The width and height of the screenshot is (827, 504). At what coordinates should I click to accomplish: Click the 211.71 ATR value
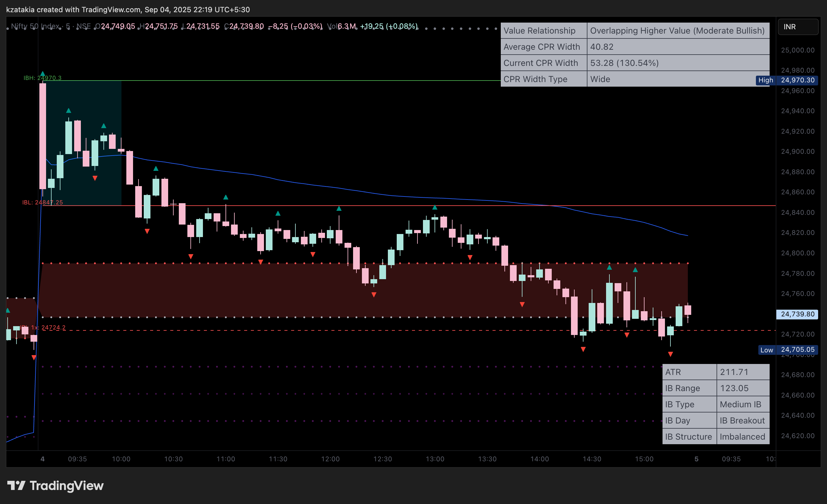click(743, 372)
